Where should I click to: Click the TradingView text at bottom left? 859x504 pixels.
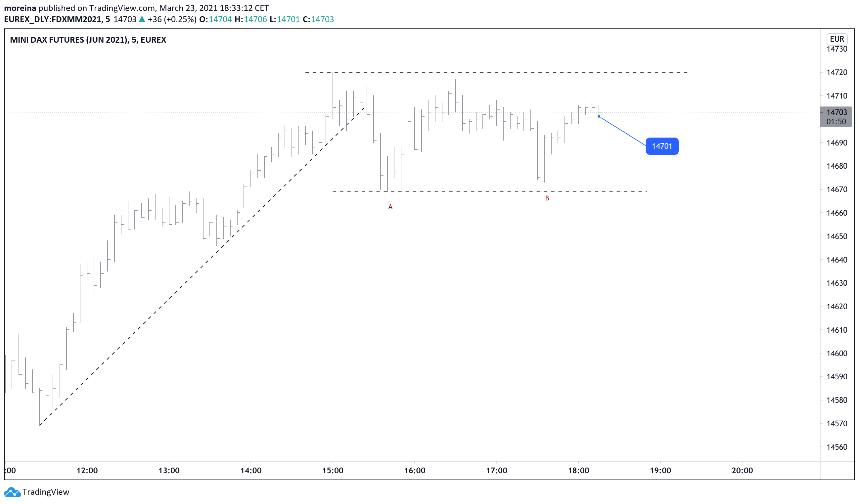[46, 492]
